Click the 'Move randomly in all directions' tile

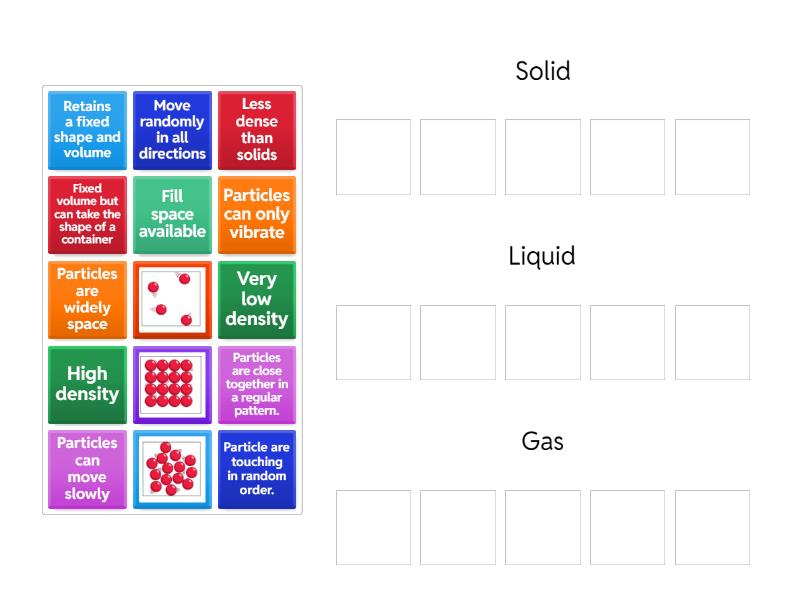click(x=172, y=130)
